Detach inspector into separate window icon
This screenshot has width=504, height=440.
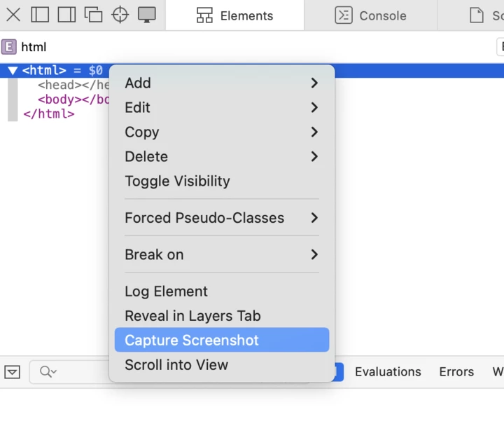pyautogui.click(x=93, y=15)
